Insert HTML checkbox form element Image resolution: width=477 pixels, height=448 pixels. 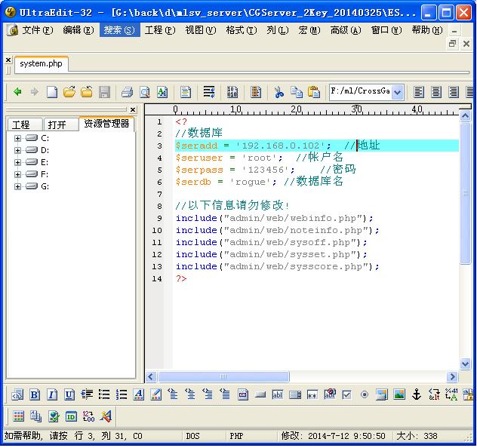click(346, 394)
